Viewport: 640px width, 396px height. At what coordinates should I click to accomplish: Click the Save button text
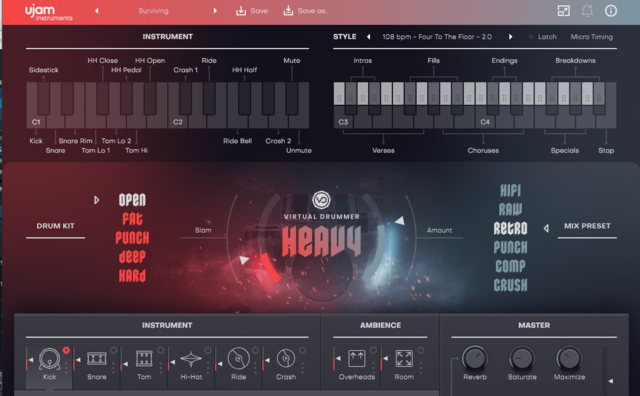pos(259,11)
